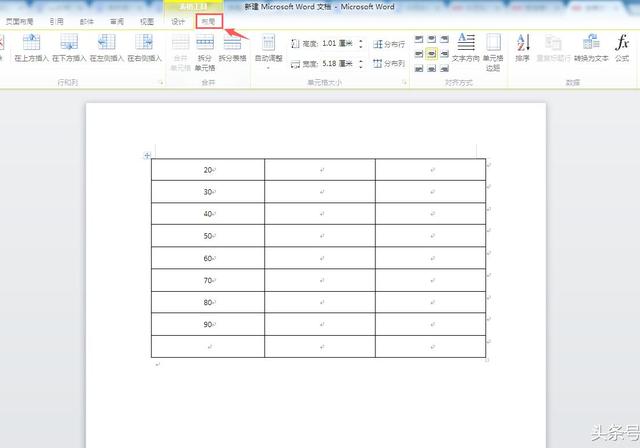The height and width of the screenshot is (448, 640).
Task: Select center-middle cell alignment option
Action: pyautogui.click(x=431, y=54)
